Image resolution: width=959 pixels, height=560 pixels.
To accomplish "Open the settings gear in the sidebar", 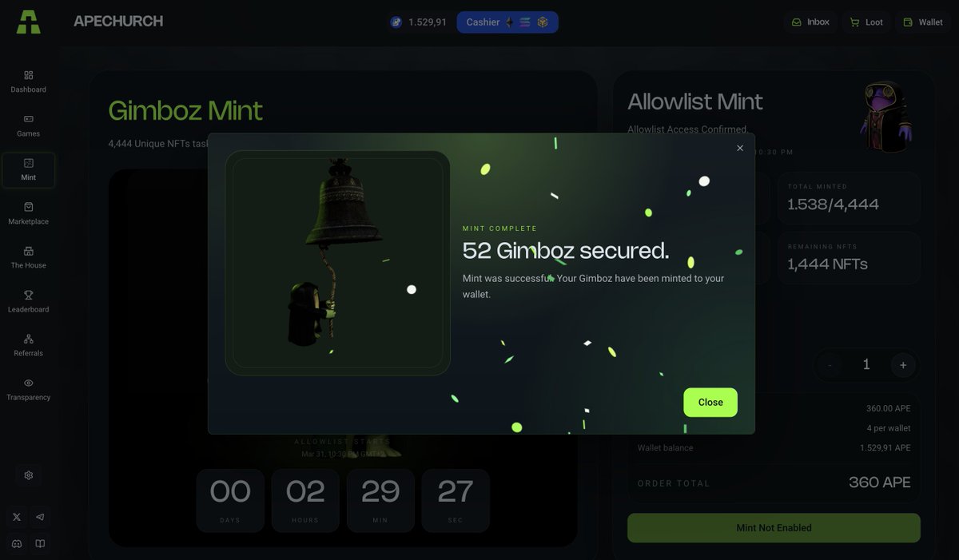I will tap(29, 475).
